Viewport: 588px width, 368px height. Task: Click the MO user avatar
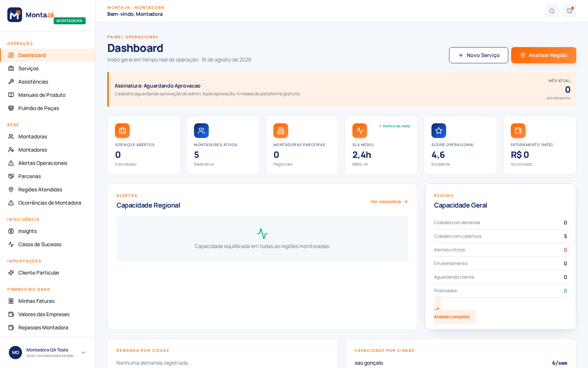click(x=15, y=353)
